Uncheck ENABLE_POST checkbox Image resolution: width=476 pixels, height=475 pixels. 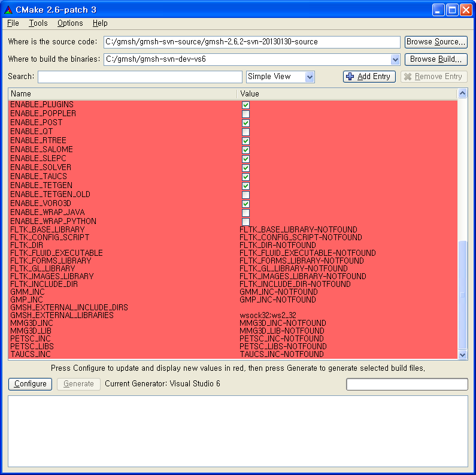click(x=245, y=123)
